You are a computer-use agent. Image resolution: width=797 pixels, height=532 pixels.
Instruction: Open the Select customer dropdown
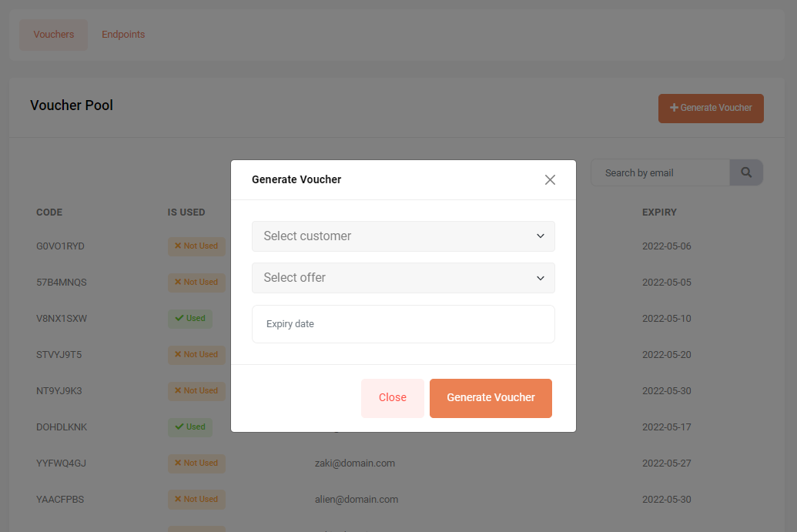(403, 236)
